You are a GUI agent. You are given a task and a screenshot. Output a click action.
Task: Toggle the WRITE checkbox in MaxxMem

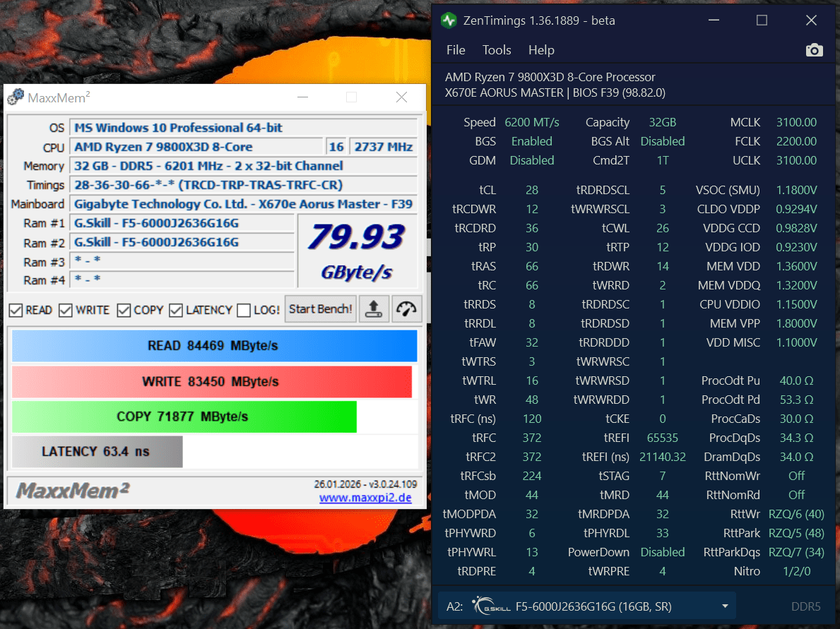(x=66, y=311)
